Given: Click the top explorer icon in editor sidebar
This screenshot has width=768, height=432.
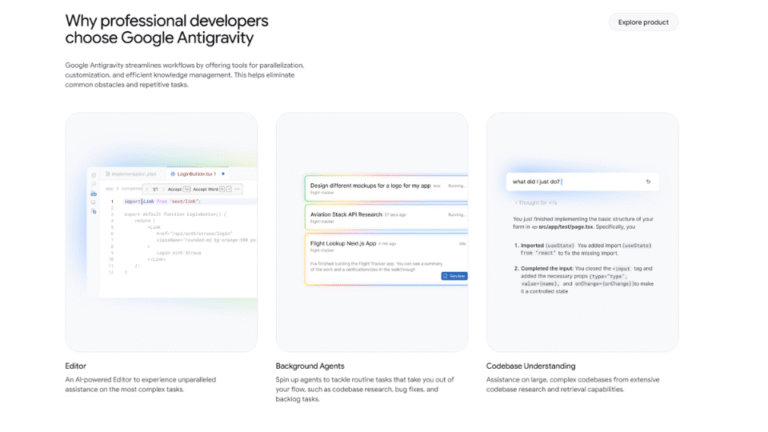Looking at the screenshot, I should pyautogui.click(x=94, y=175).
